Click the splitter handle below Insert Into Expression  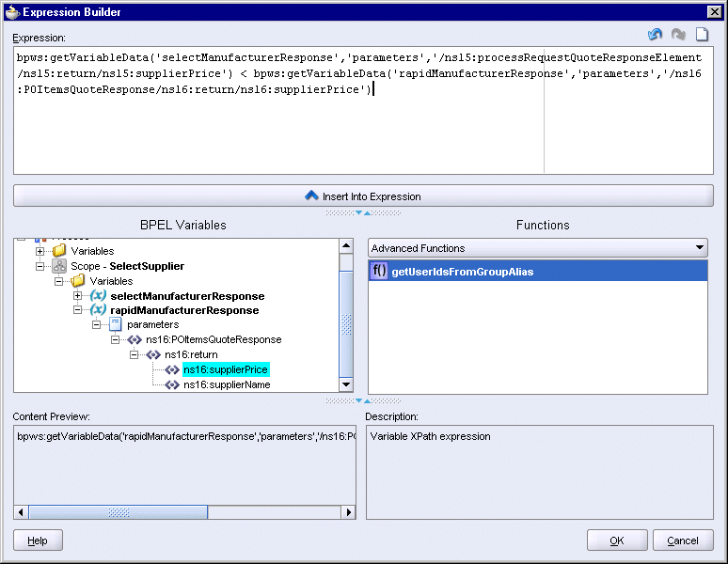pyautogui.click(x=363, y=212)
